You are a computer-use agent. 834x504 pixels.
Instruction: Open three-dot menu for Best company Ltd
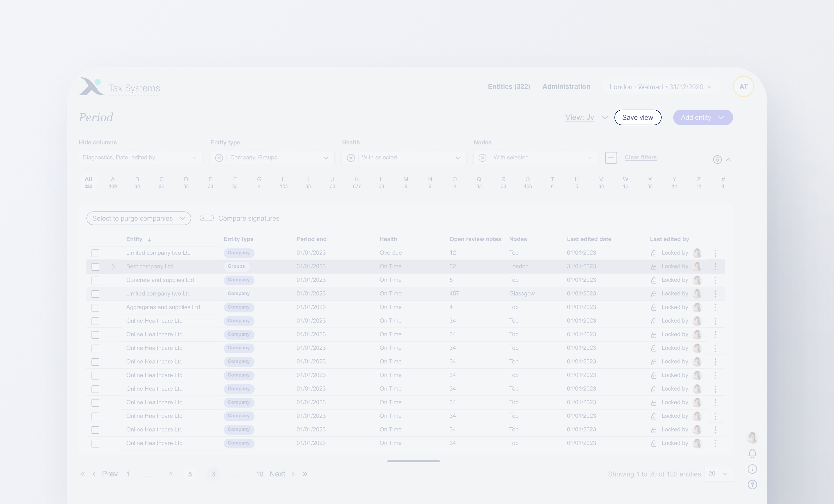[x=715, y=267]
